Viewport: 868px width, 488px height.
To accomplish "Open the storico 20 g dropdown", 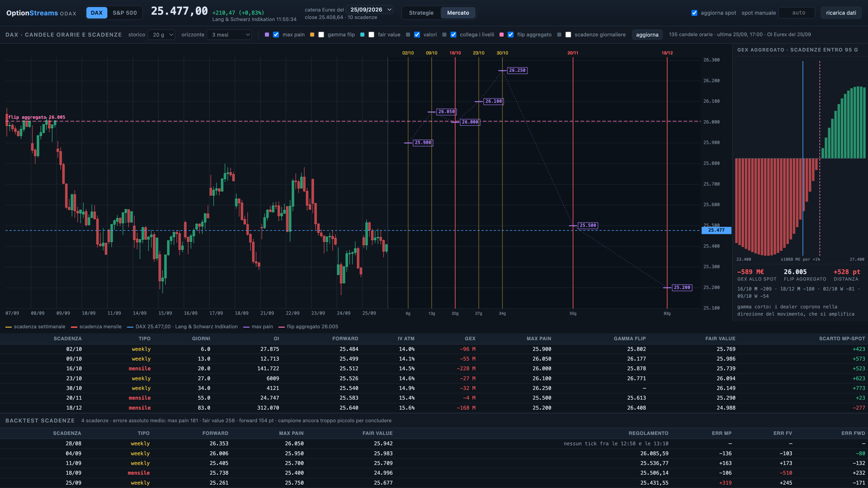I will click(161, 35).
